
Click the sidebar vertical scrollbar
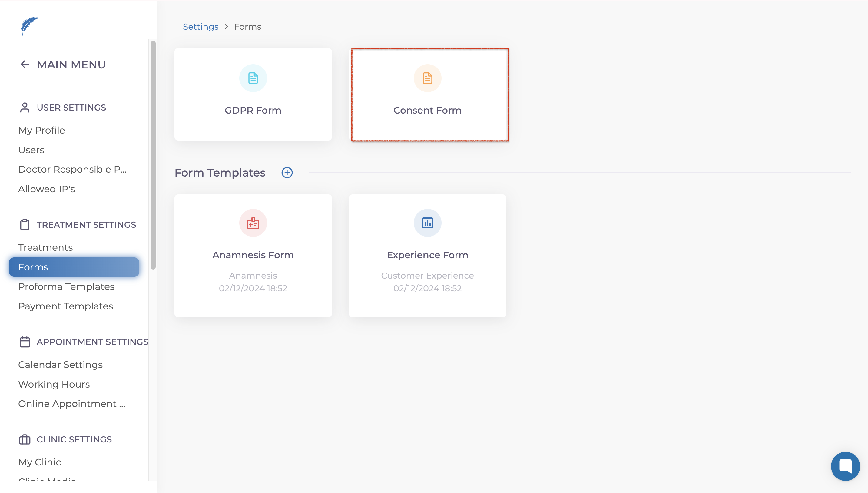[153, 156]
